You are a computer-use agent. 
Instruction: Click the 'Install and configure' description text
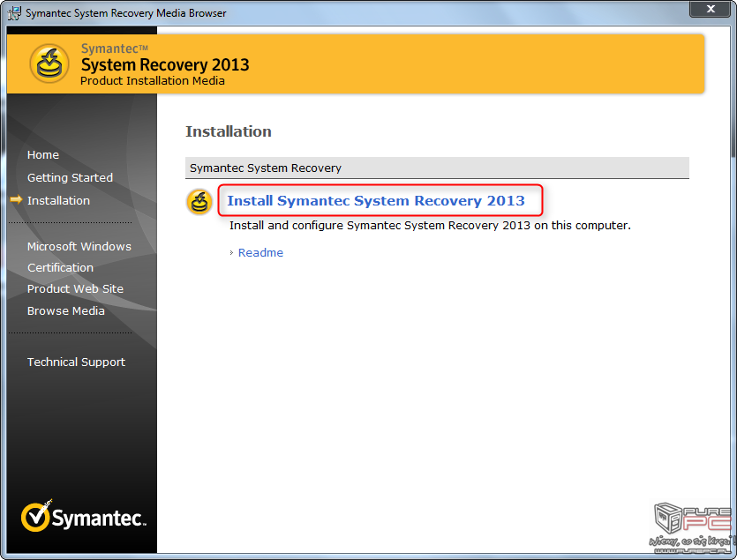coord(430,226)
